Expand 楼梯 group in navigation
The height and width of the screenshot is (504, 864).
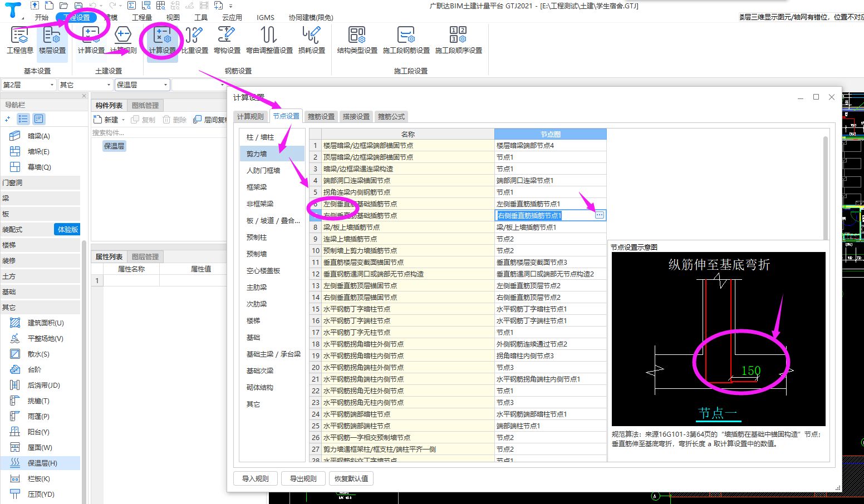pos(41,245)
